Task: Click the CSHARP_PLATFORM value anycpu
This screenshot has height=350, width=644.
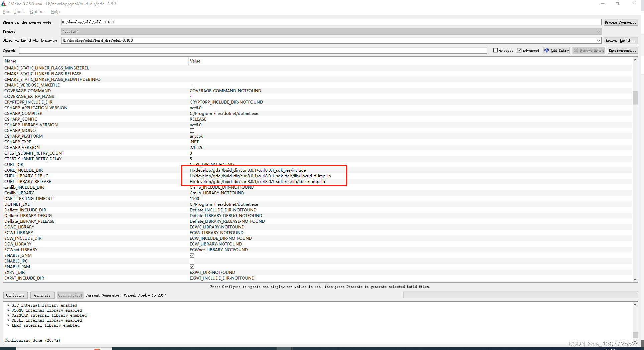Action: [196, 136]
